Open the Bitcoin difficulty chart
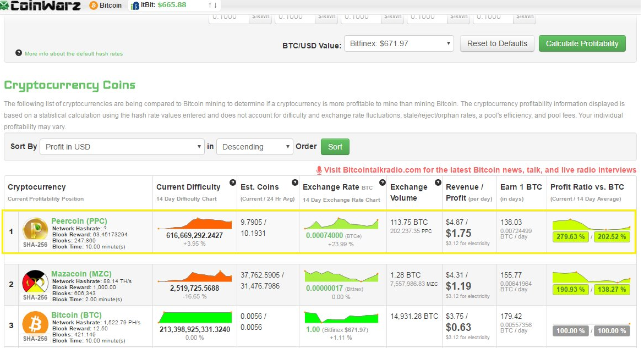The width and height of the screenshot is (644, 354). point(195,318)
